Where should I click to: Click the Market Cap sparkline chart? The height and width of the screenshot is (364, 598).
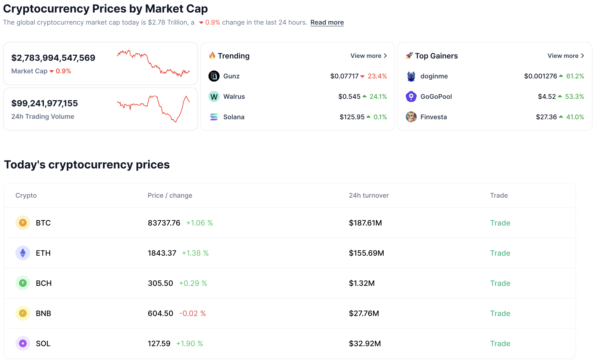[153, 63]
